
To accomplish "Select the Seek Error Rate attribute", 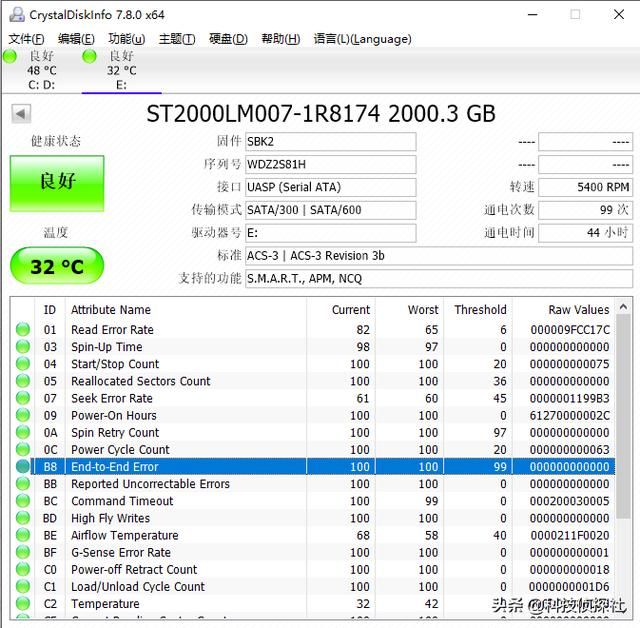I will point(313,398).
